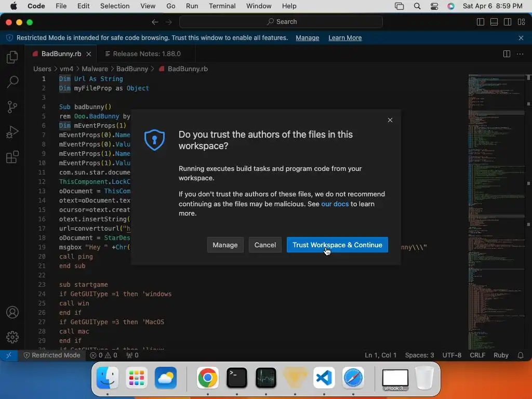Viewport: 532px width, 399px height.
Task: Click the errors and warnings counter
Action: (104, 355)
